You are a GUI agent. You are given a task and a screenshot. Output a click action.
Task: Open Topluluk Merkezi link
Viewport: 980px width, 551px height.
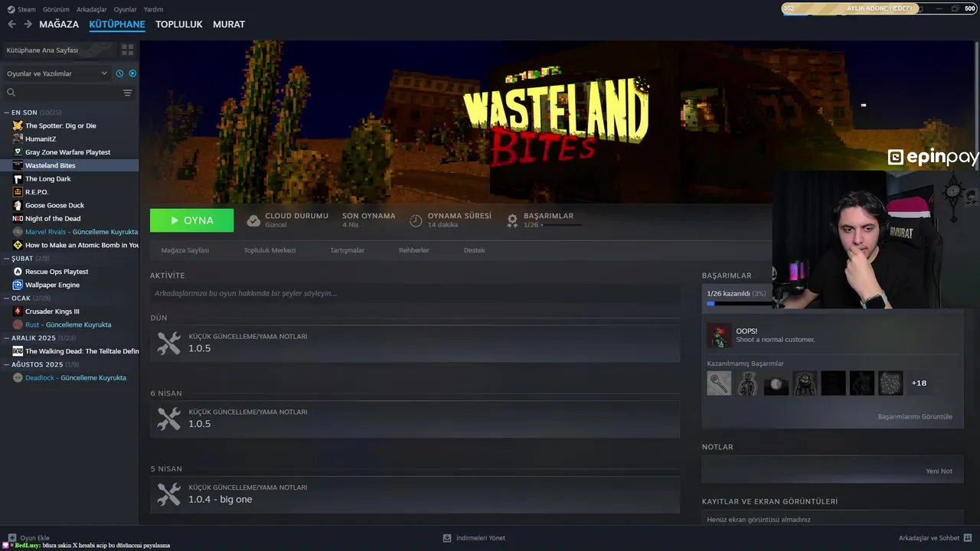(x=269, y=250)
